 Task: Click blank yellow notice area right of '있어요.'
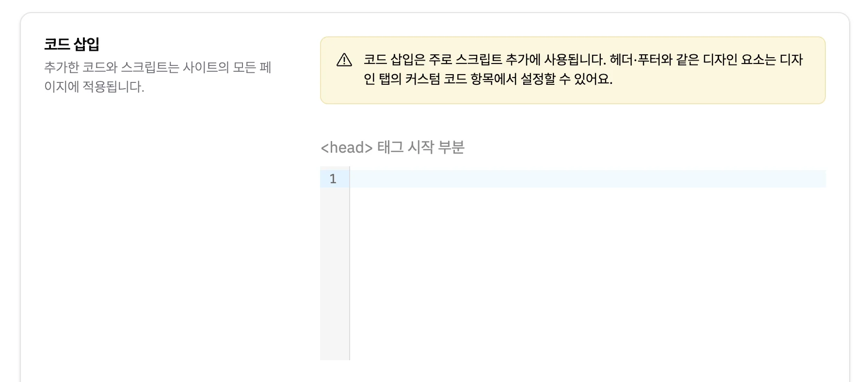718,80
